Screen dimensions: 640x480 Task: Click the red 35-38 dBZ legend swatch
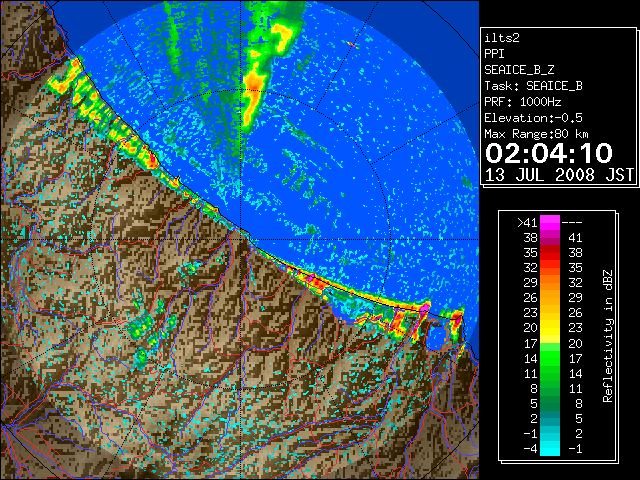coord(550,253)
